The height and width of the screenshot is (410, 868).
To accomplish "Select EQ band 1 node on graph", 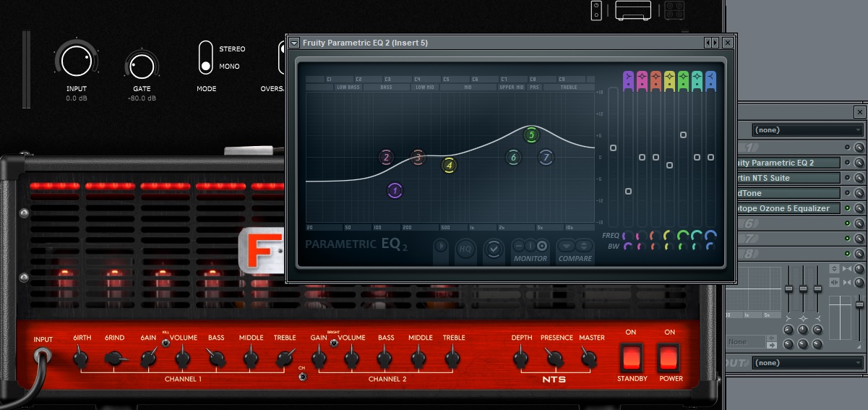I will click(395, 191).
